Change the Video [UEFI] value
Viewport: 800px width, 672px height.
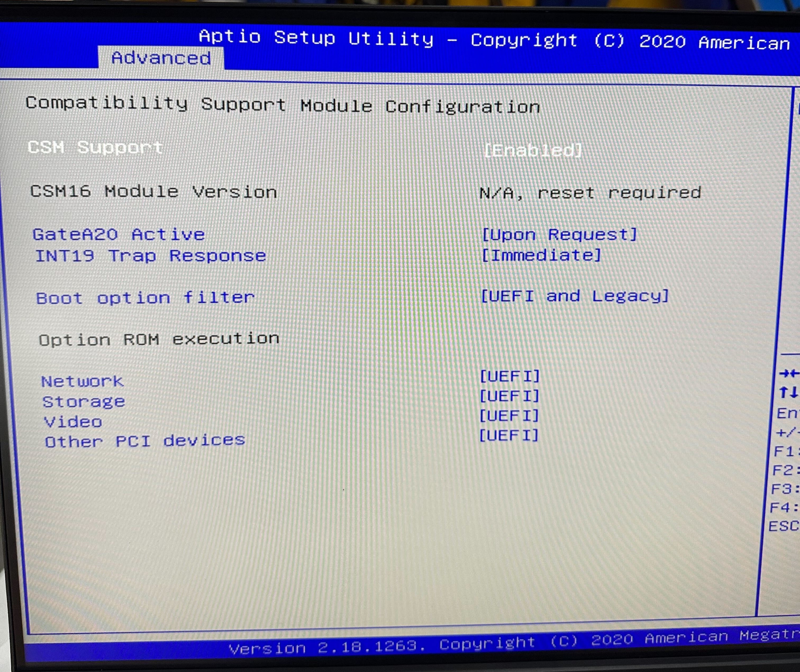pyautogui.click(x=509, y=416)
